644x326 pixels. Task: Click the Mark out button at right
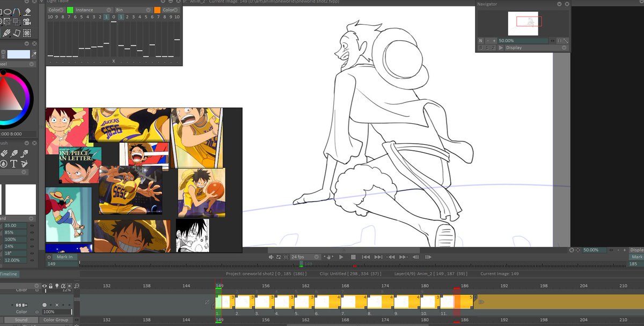pyautogui.click(x=636, y=257)
